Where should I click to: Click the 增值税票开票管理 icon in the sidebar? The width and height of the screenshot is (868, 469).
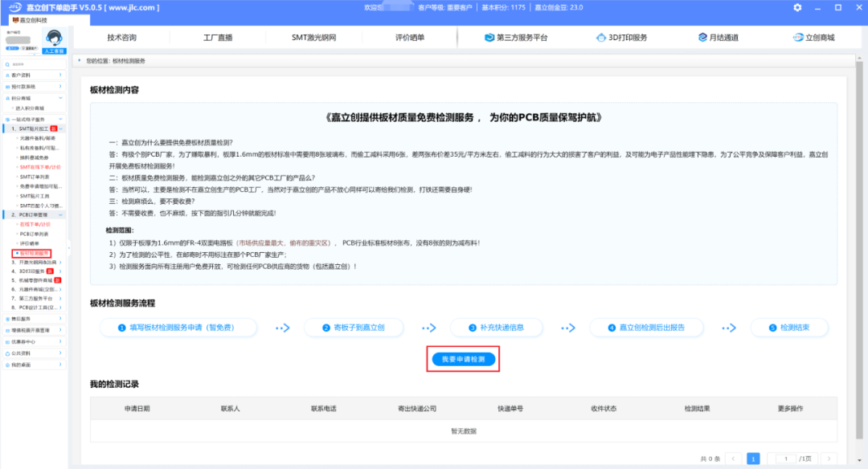tap(7, 331)
